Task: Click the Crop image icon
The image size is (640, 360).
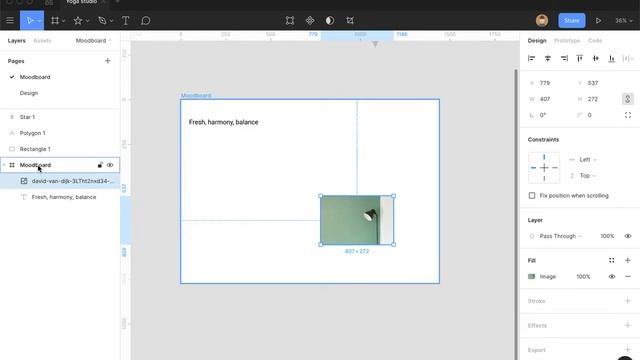Action: pos(350,20)
